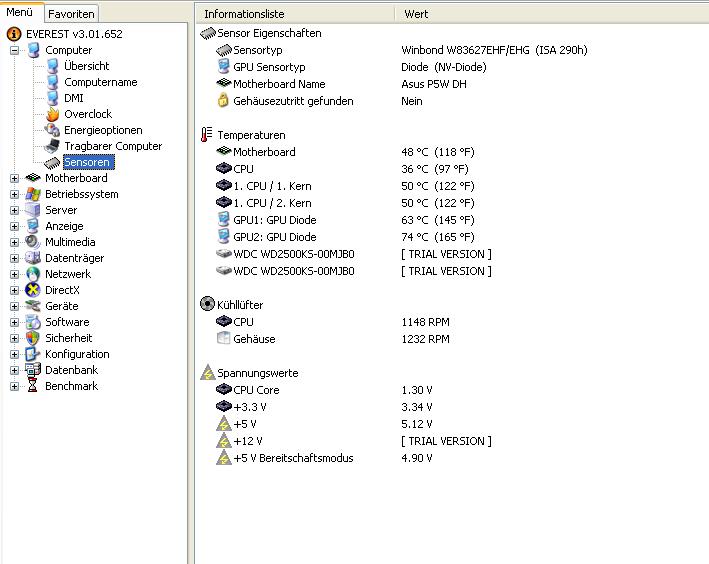Select the Konfiguration tree item
Screen dimensions: 709x564
(77, 354)
